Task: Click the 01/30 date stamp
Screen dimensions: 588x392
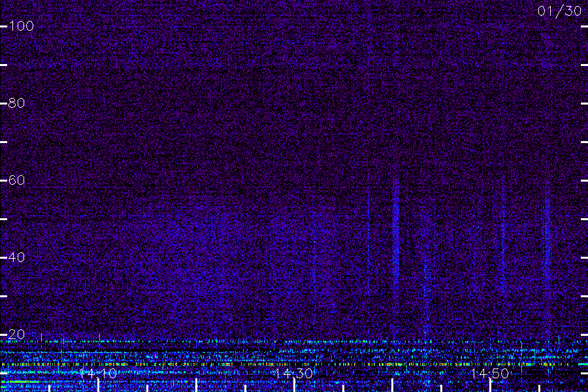Action: coord(559,11)
